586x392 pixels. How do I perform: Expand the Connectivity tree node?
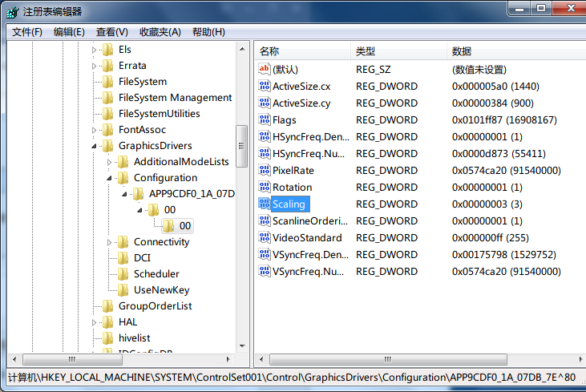click(x=110, y=242)
